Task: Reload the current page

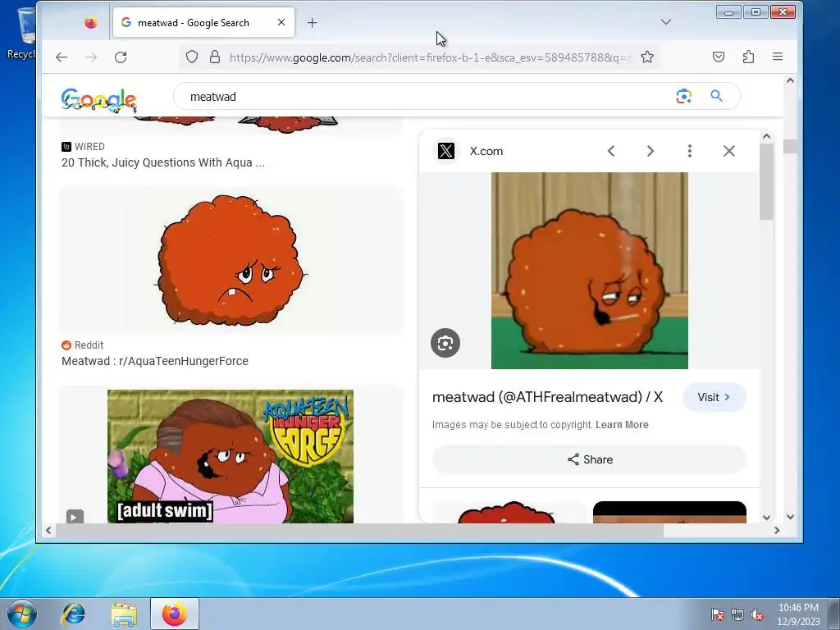Action: (x=121, y=57)
